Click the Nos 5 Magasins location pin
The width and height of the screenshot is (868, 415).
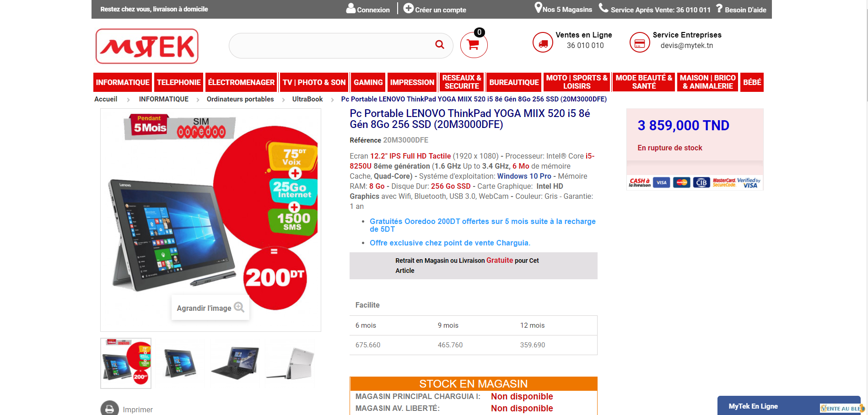[x=539, y=8]
